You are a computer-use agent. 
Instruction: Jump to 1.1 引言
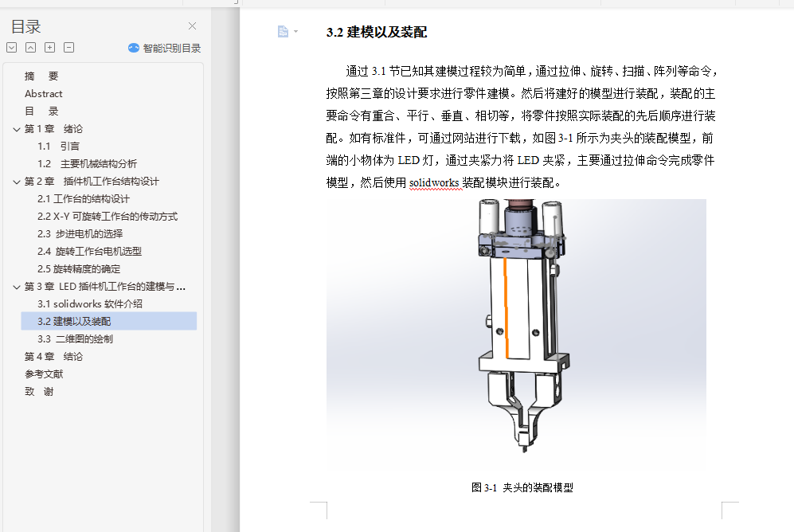click(58, 147)
